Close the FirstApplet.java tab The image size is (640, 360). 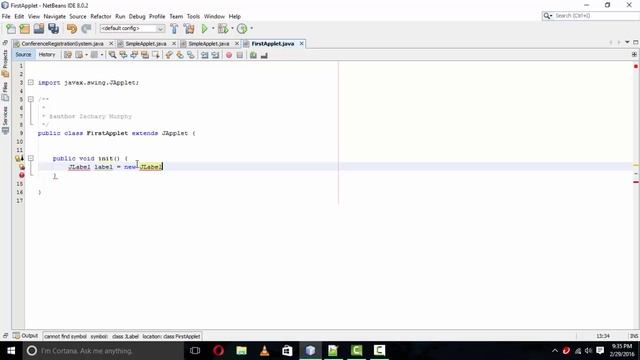tap(302, 44)
